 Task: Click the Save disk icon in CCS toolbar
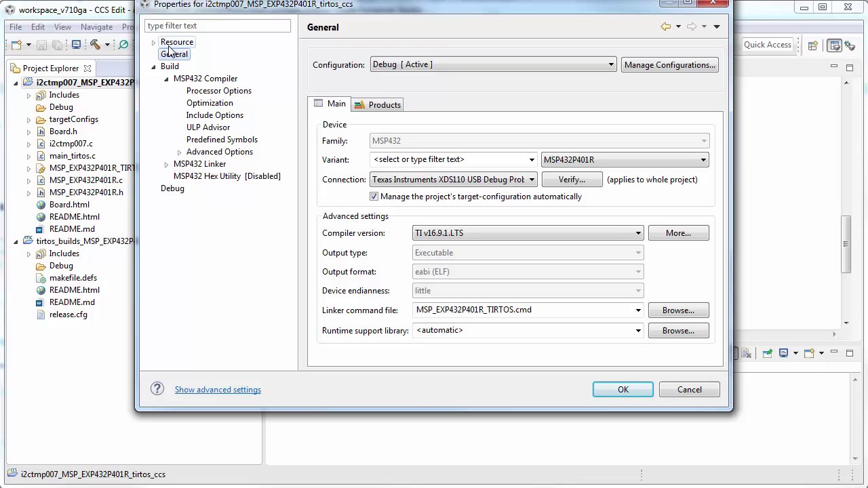tap(41, 45)
